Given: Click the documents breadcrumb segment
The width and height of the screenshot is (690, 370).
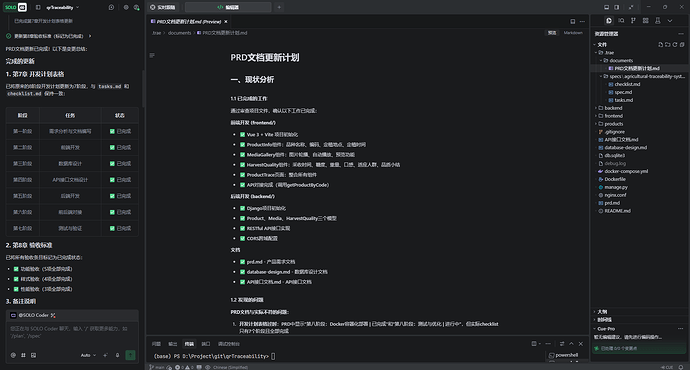Looking at the screenshot, I should coord(180,33).
